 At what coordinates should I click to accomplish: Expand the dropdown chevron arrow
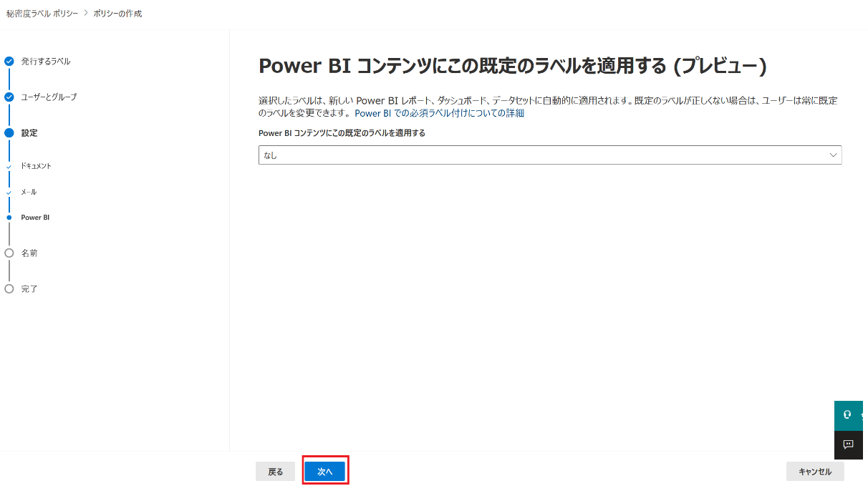pyautogui.click(x=833, y=155)
